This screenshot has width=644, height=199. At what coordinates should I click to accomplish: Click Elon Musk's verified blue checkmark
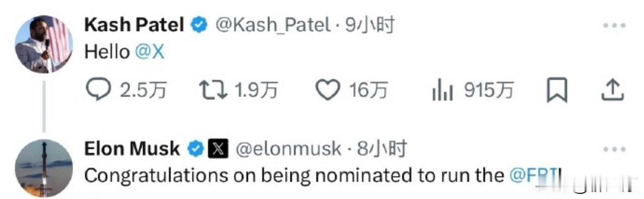click(195, 149)
